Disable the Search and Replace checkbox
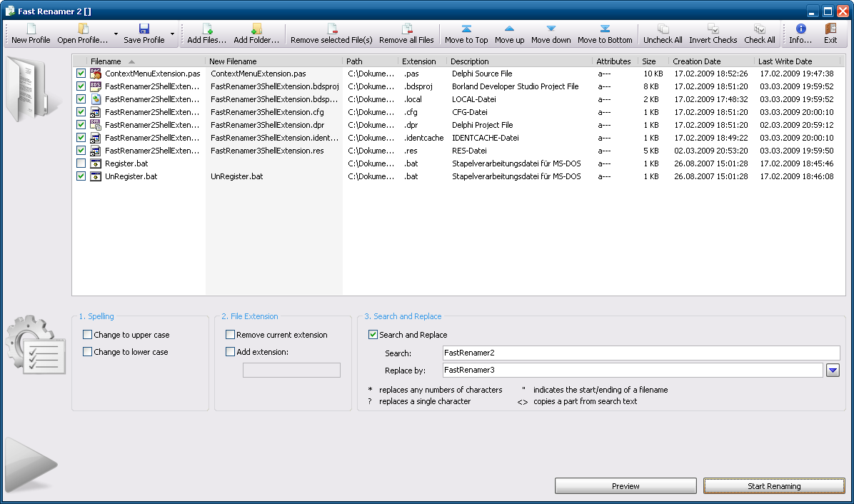This screenshot has height=504, width=854. click(373, 335)
